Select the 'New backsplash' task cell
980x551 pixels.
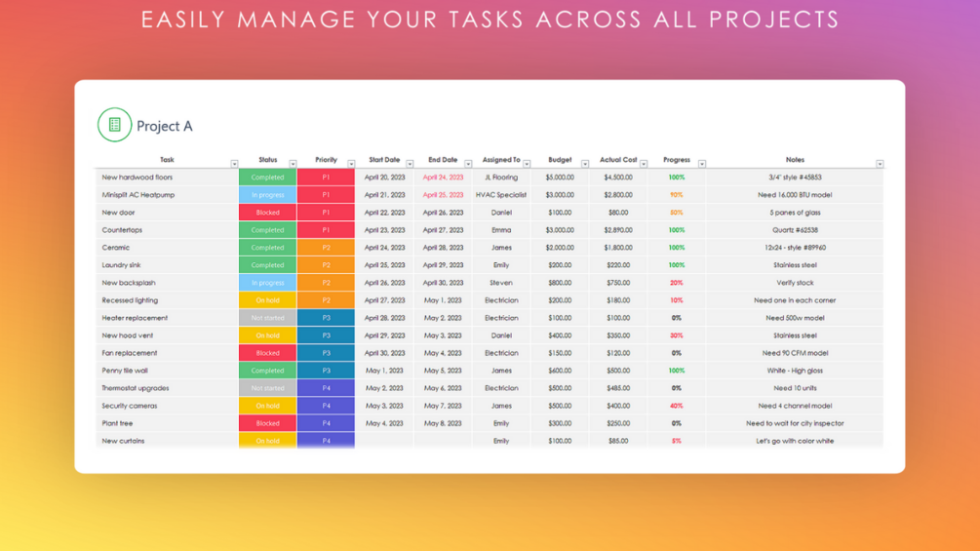(x=167, y=283)
